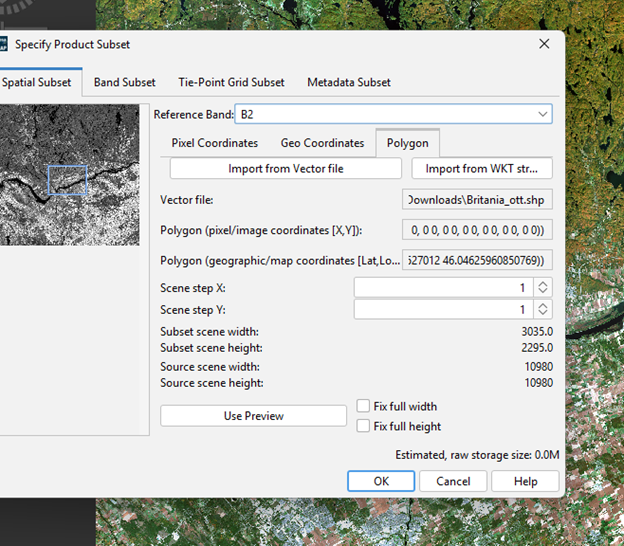This screenshot has width=624, height=546.
Task: Close the Specify Product Subset dialog
Action: pos(544,44)
